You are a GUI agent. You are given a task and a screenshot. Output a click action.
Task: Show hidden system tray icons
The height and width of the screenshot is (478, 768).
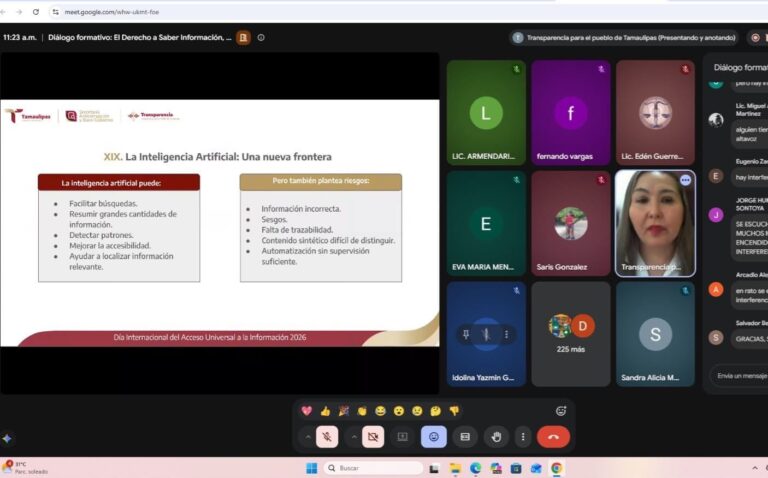[755, 468]
